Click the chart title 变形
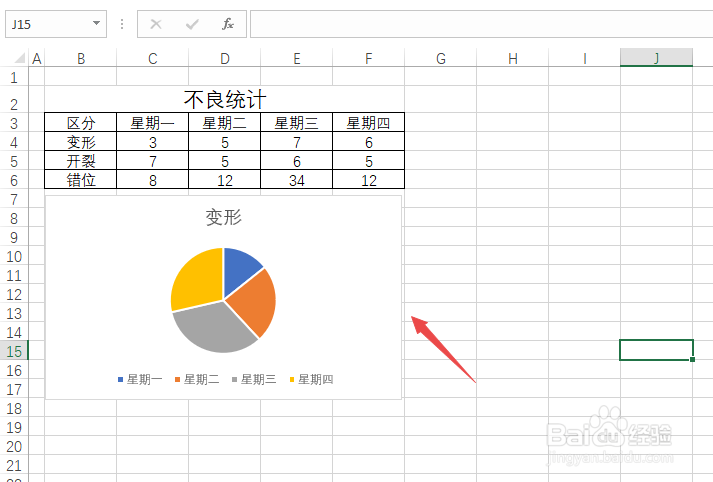 223,217
